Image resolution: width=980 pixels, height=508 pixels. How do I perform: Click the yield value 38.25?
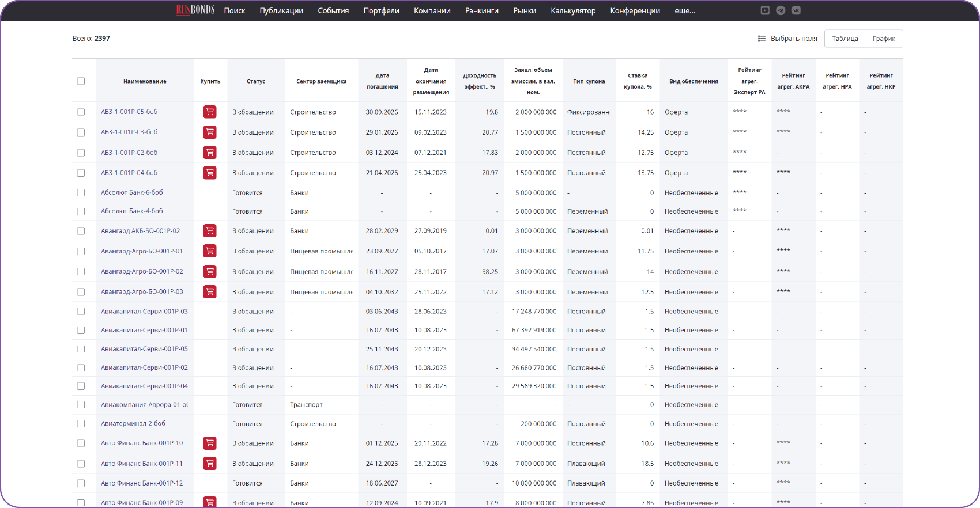tap(490, 271)
